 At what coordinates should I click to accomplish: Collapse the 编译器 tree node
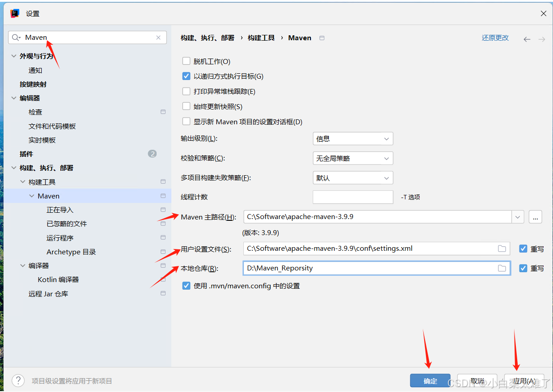pyautogui.click(x=23, y=266)
